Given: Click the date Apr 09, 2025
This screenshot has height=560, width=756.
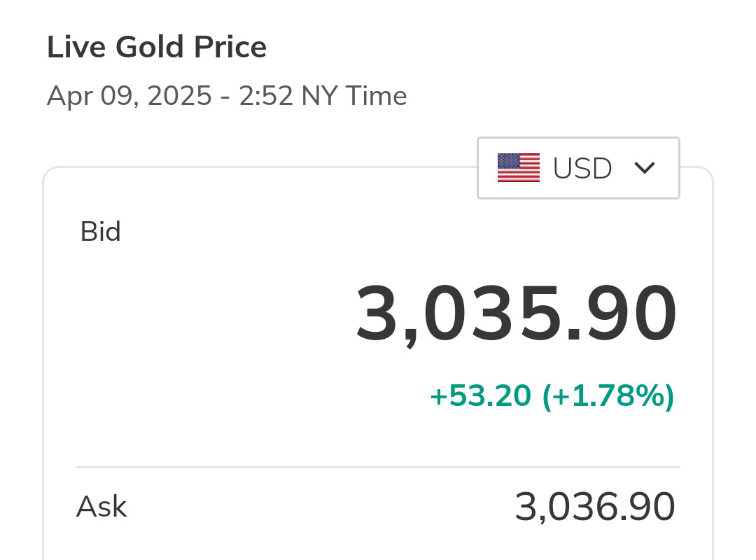Looking at the screenshot, I should pyautogui.click(x=129, y=96).
